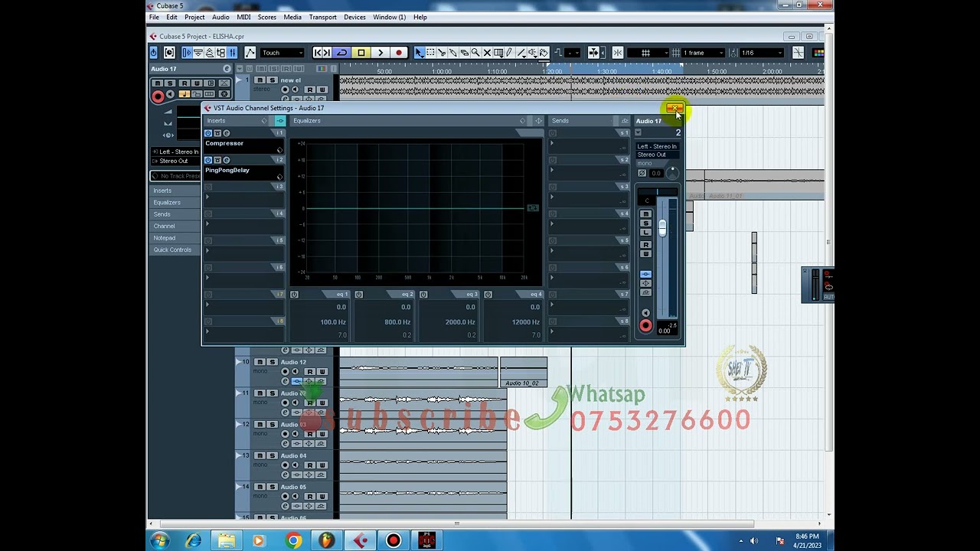Viewport: 980px width, 551px height.
Task: Open send slot s1 destination selector
Action: click(551, 143)
